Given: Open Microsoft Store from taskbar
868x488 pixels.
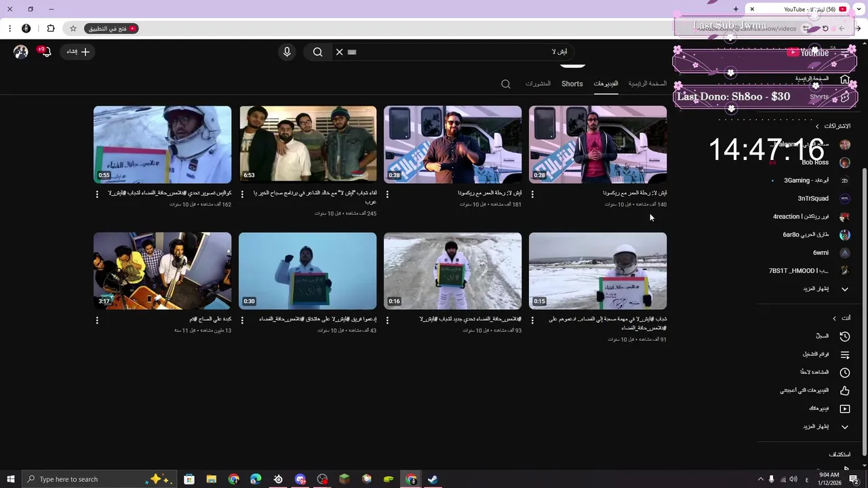Looking at the screenshot, I should point(189,479).
